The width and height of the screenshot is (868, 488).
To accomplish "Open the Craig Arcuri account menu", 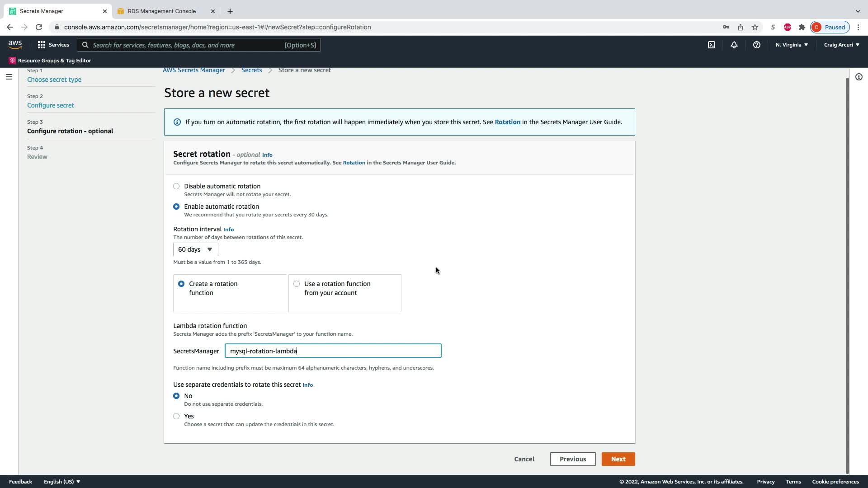I will (841, 45).
